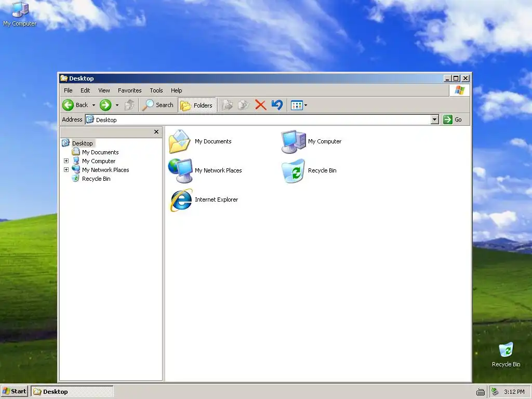Click the Copy To toolbar icon
The image size is (532, 399).
coord(244,105)
